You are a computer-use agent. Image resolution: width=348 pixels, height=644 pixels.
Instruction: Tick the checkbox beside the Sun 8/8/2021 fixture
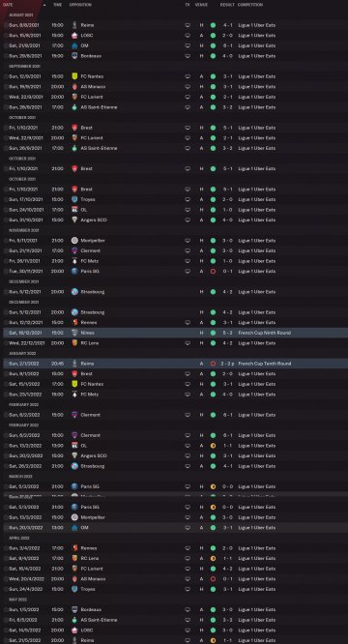pyautogui.click(x=6, y=25)
